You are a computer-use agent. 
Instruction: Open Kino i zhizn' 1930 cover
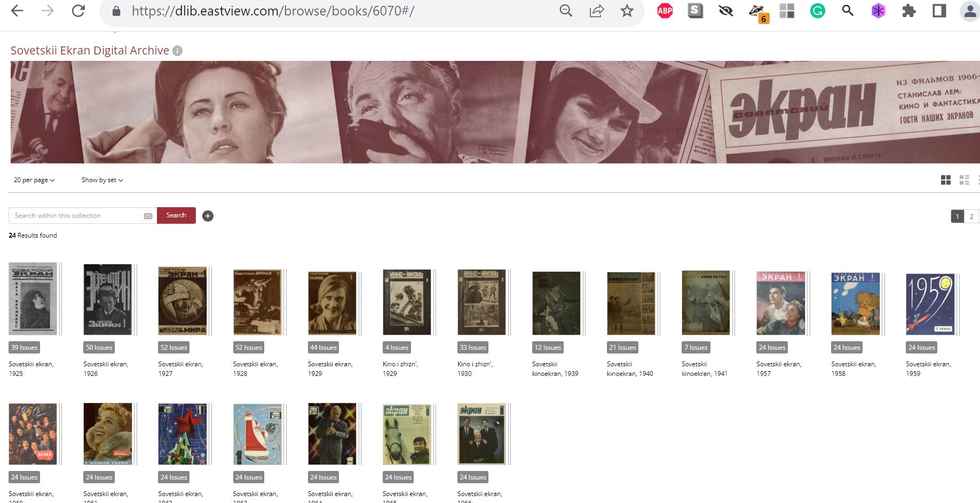(x=481, y=302)
